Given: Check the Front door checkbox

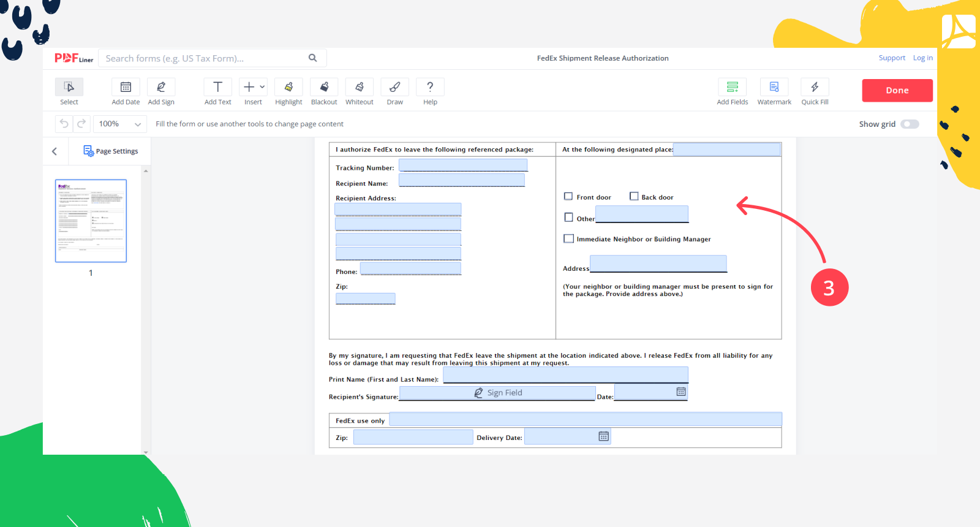Looking at the screenshot, I should coord(568,197).
